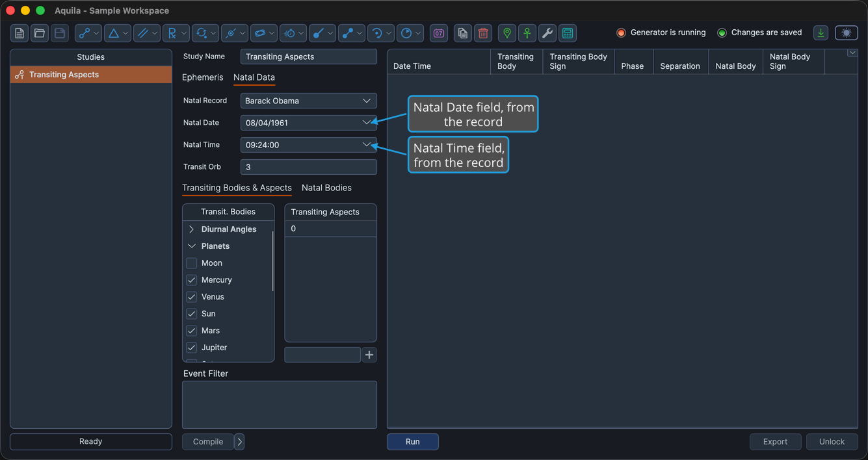This screenshot has height=460, width=868.
Task: Click the Event Filter text area
Action: pos(280,405)
